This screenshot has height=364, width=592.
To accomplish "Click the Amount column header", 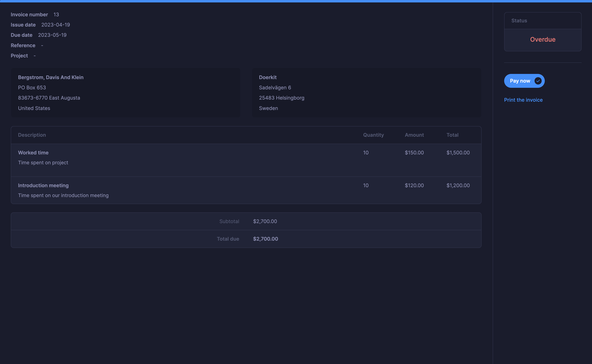I will click(414, 135).
